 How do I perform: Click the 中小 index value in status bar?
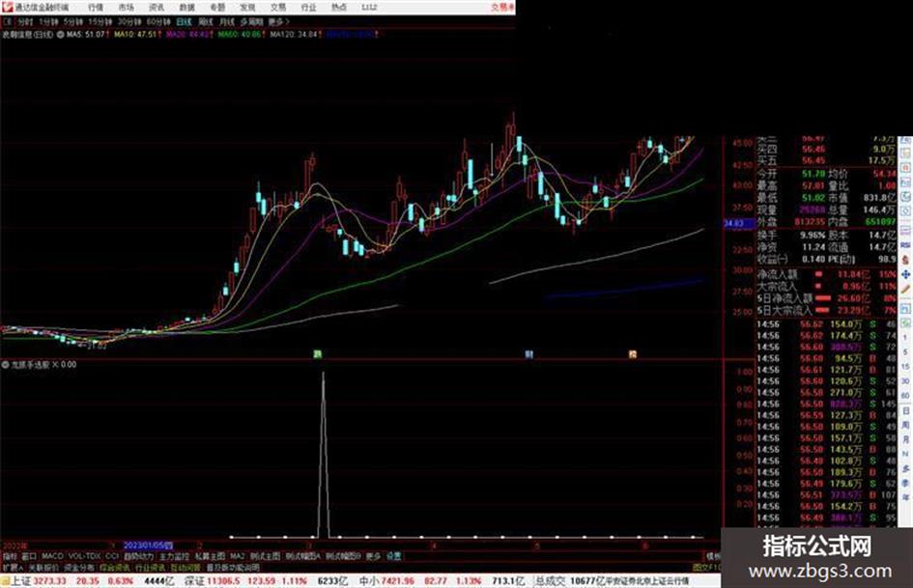pos(400,581)
